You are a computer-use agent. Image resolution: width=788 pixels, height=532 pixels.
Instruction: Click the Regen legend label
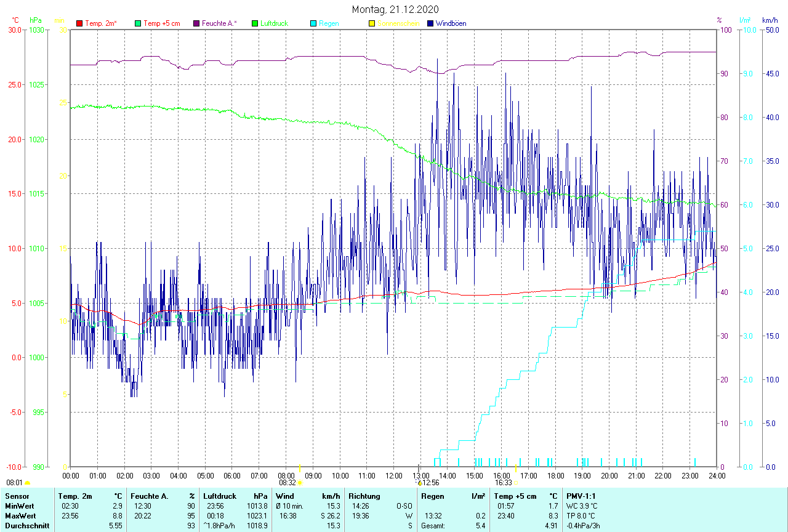(329, 23)
